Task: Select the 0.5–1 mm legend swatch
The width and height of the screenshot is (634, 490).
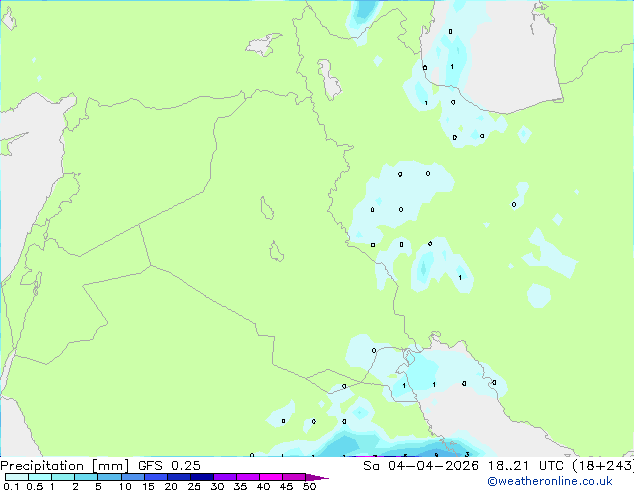Action: pyautogui.click(x=40, y=477)
